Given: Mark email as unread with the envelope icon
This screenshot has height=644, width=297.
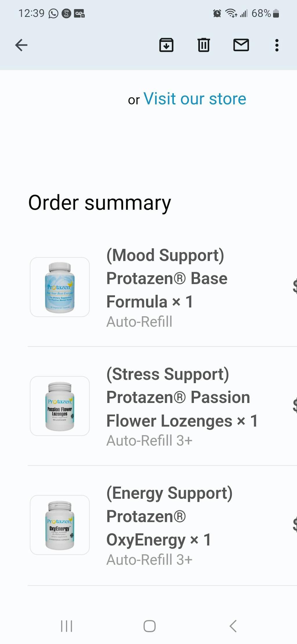Looking at the screenshot, I should [x=241, y=45].
